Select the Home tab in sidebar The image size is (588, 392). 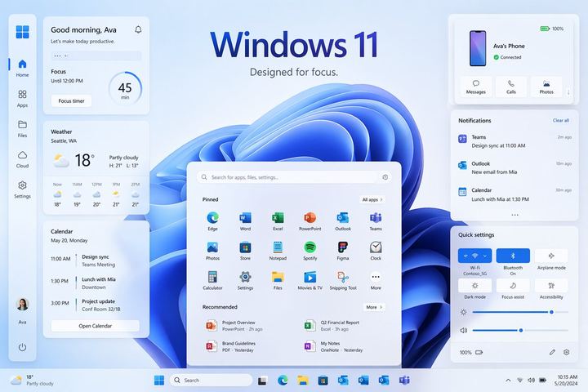[22, 68]
